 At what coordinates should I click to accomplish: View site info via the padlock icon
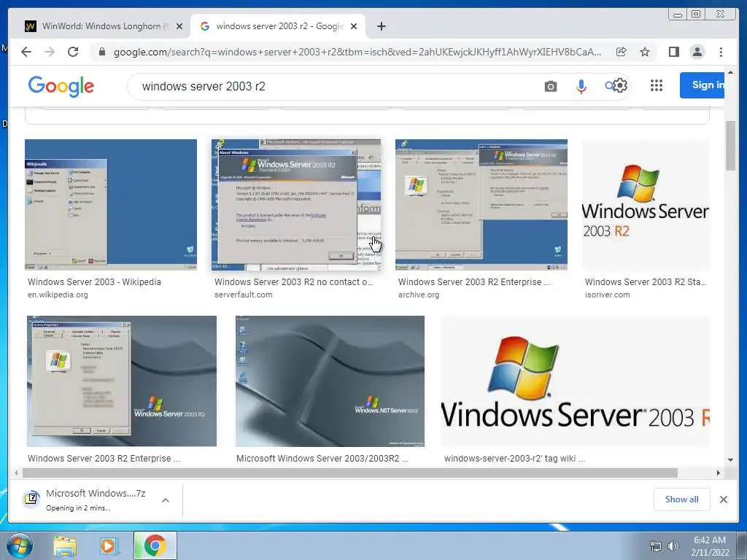102,52
